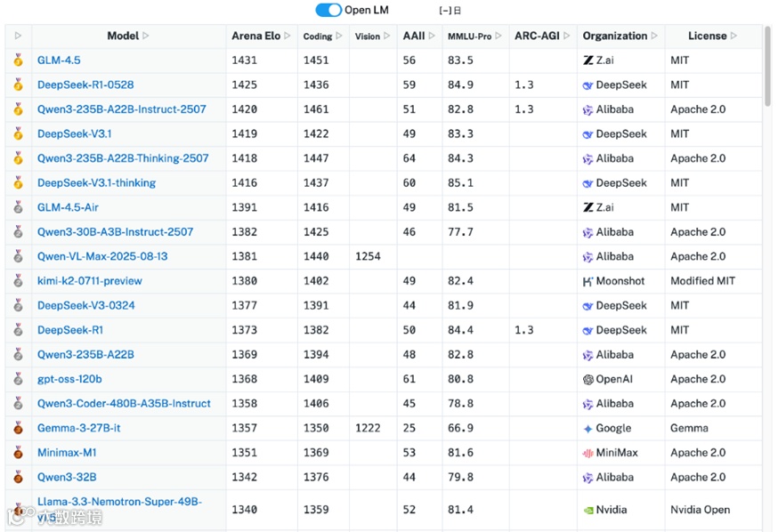Click the sort arrow next to Coding header
Image resolution: width=778 pixels, height=532 pixels.
pyautogui.click(x=339, y=36)
